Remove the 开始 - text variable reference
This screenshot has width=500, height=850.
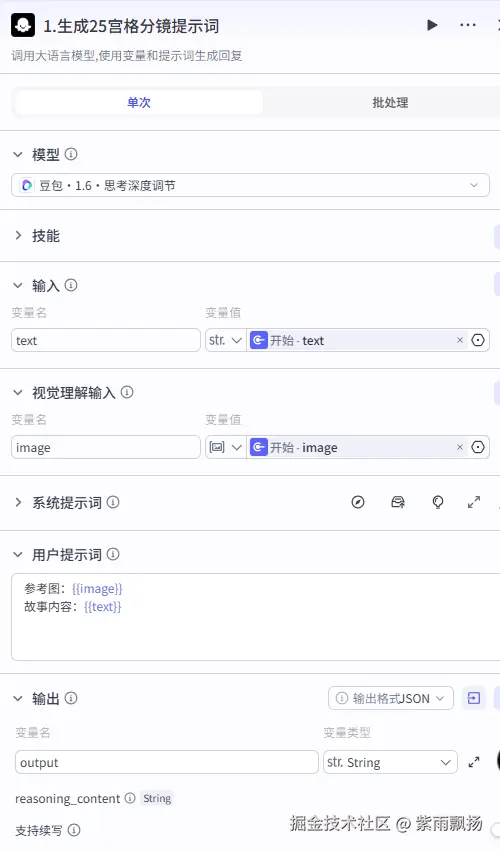click(460, 340)
